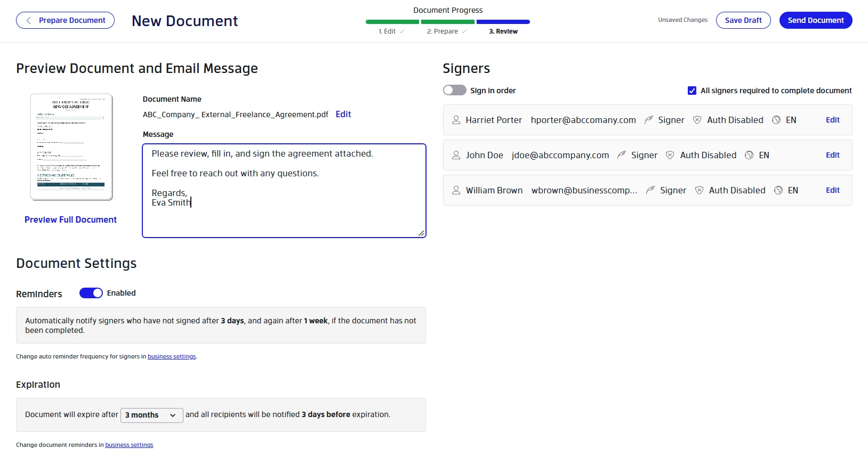868x465 pixels.
Task: Edit signer William Brown
Action: pos(833,190)
